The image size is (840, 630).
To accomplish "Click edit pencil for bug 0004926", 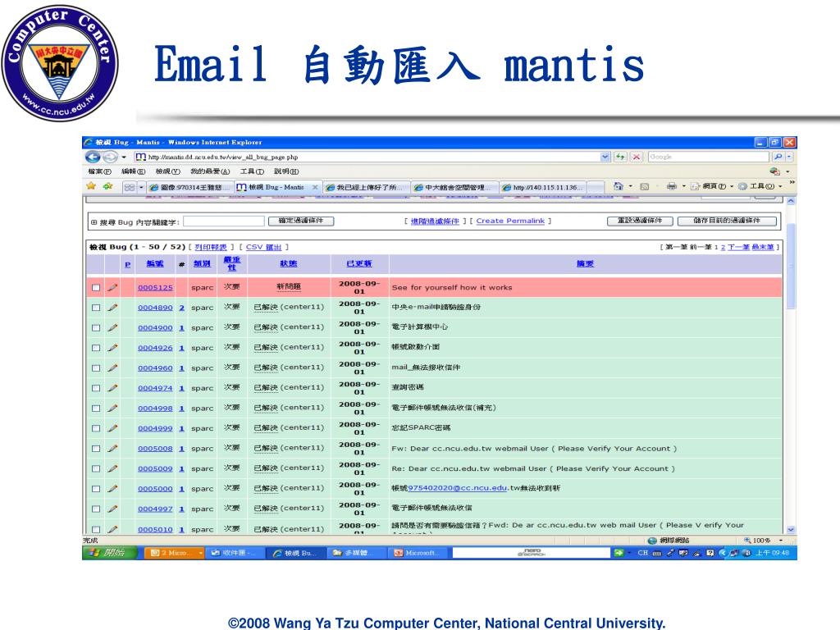I will [112, 348].
